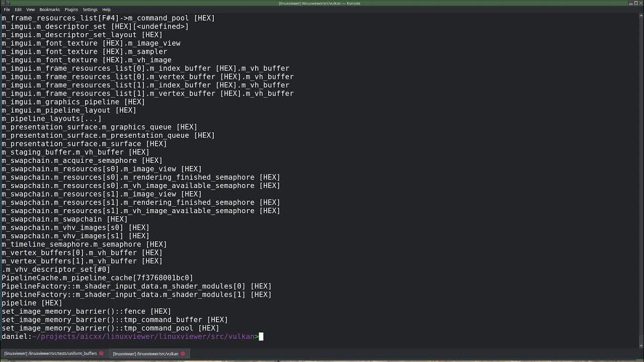Click 'm_frame_resources_list[F#4]->m_command_pool [HEX]' line
This screenshot has width=644, height=362.
pos(108,18)
